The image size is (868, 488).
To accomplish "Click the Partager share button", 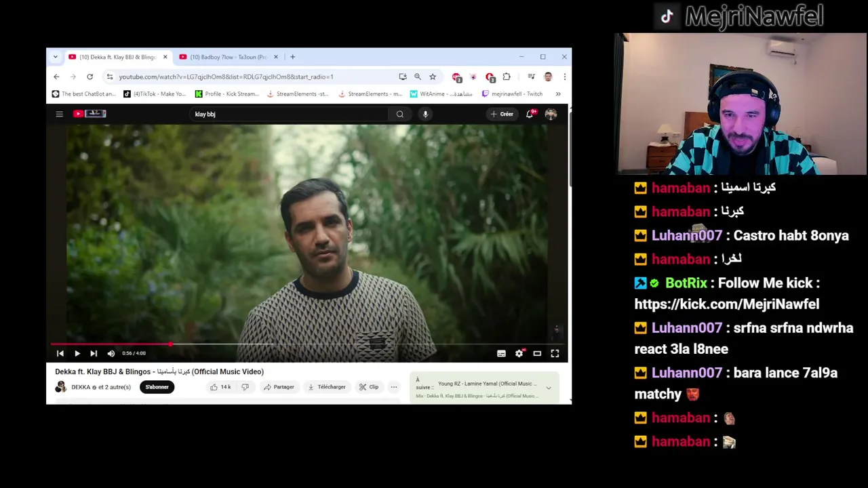I will tap(279, 387).
